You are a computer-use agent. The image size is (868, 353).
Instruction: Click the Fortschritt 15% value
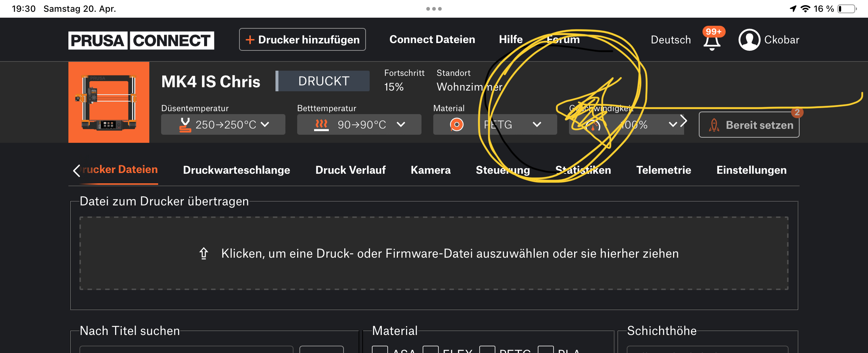coord(394,87)
